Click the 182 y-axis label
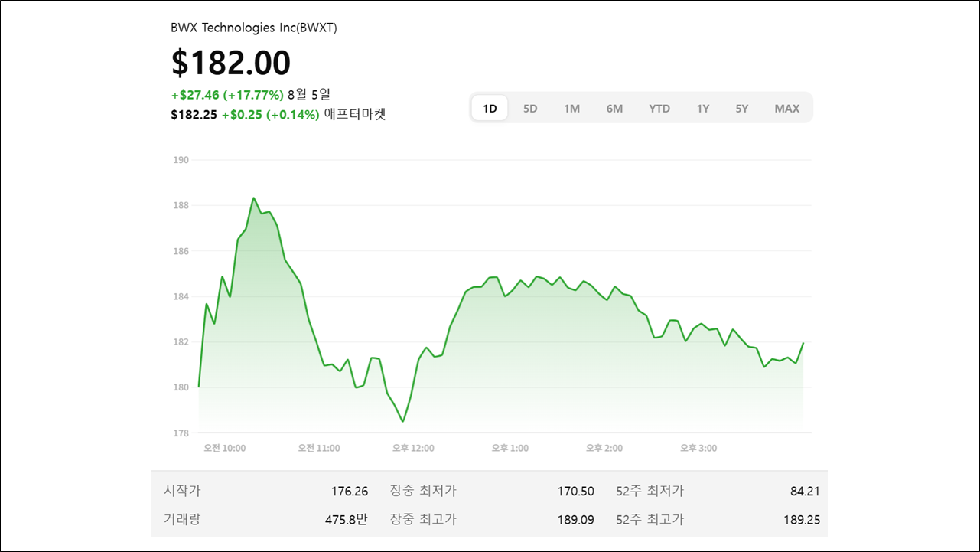This screenshot has width=980, height=552. (181, 341)
